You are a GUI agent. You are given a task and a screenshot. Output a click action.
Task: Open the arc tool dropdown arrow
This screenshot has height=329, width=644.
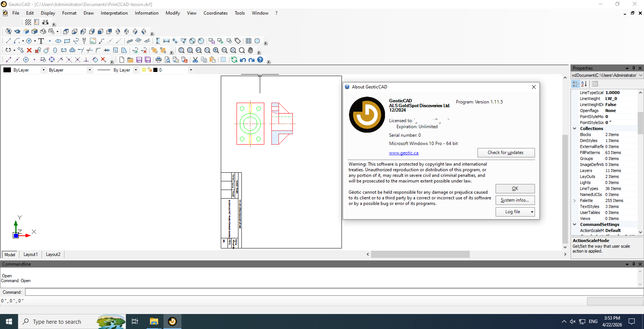coord(23,41)
